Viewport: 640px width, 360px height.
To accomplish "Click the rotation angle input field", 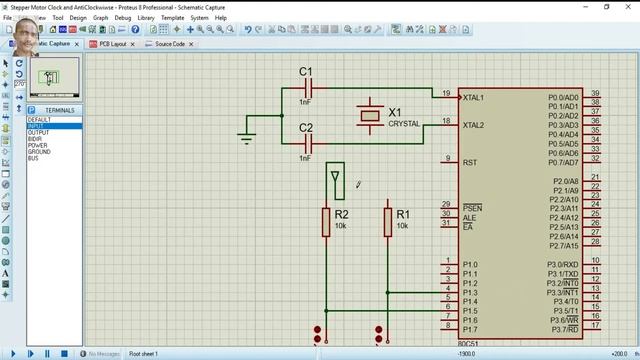I will click(19, 84).
